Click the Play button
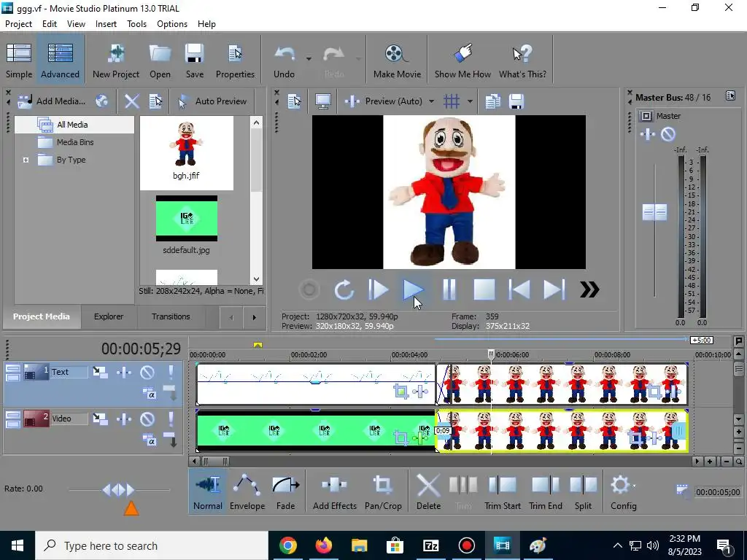This screenshot has width=747, height=560. (413, 289)
